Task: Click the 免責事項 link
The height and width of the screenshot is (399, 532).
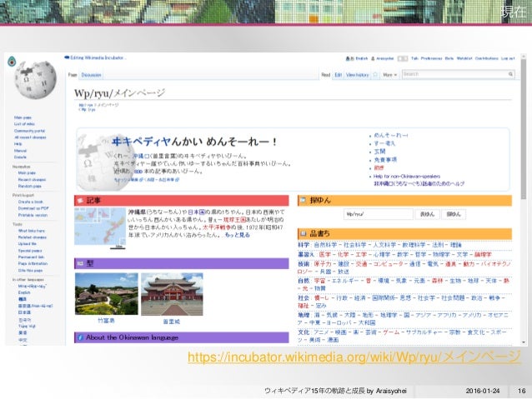Action: coord(385,160)
